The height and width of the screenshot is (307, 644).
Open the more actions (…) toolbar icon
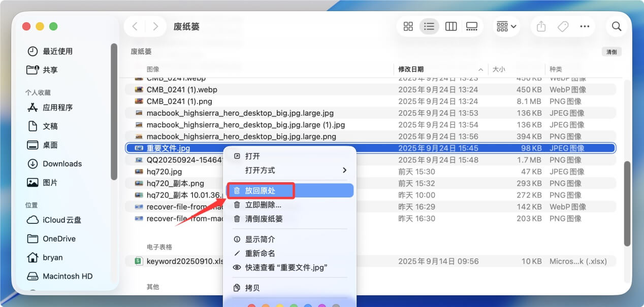click(x=585, y=26)
